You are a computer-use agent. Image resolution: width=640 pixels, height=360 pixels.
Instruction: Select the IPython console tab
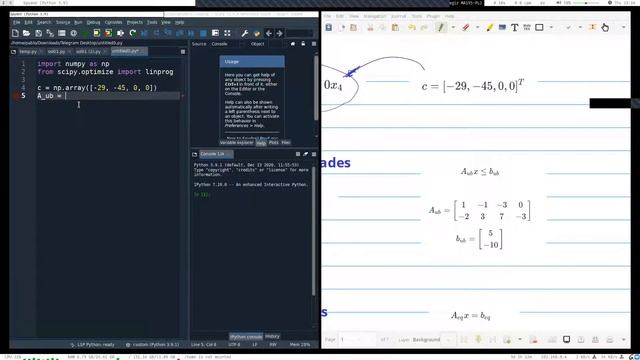246,337
